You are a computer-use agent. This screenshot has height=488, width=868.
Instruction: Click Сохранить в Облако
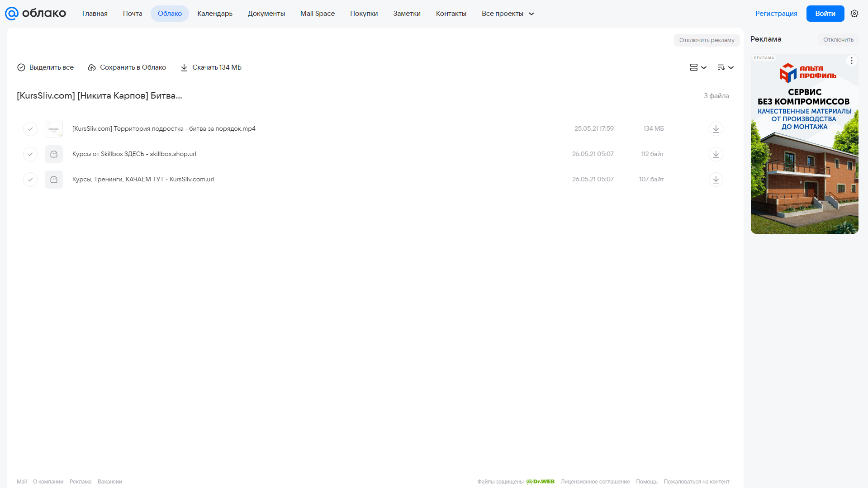click(x=127, y=67)
